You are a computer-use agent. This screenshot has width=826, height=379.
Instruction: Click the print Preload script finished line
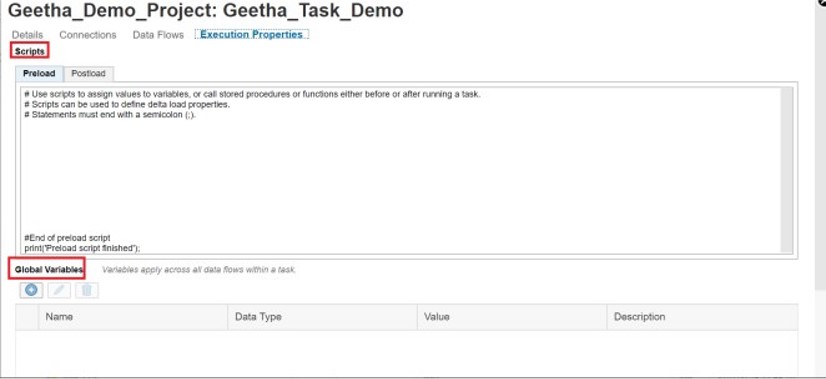tap(82, 248)
